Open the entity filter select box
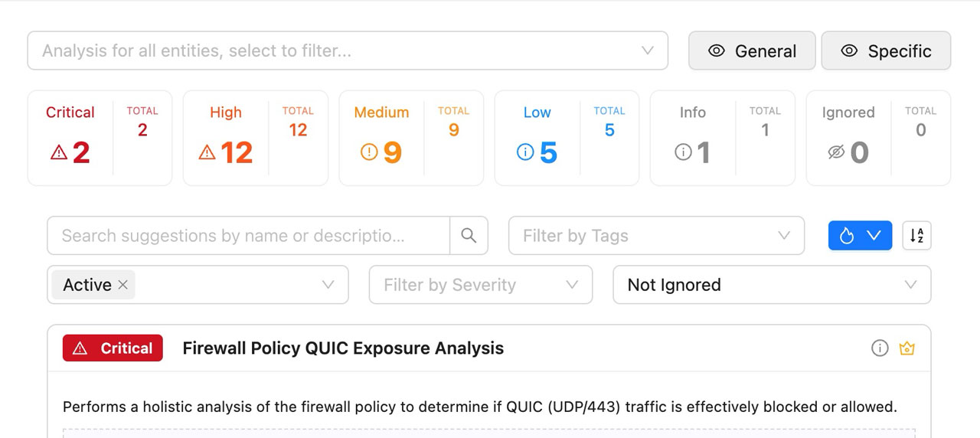980x438 pixels. (347, 51)
